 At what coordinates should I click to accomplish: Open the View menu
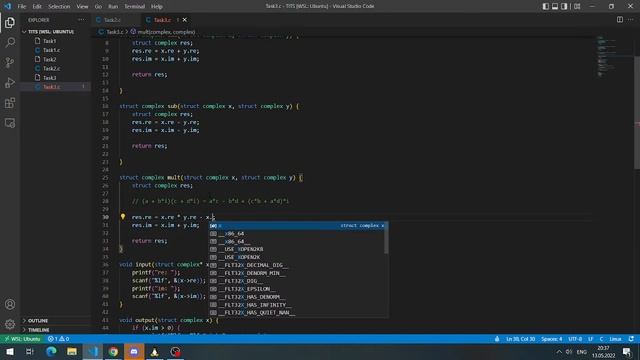[x=82, y=6]
